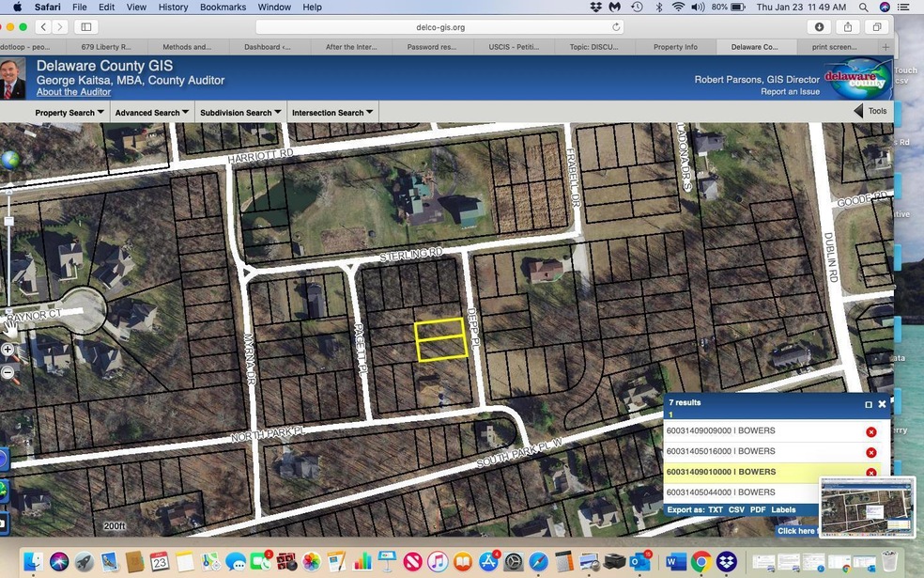This screenshot has height=578, width=924.
Task: Expand the Property Search dropdown
Action: coord(69,113)
